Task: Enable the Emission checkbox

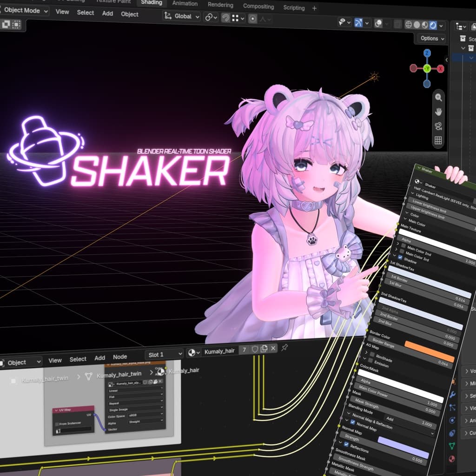Action: [370, 360]
